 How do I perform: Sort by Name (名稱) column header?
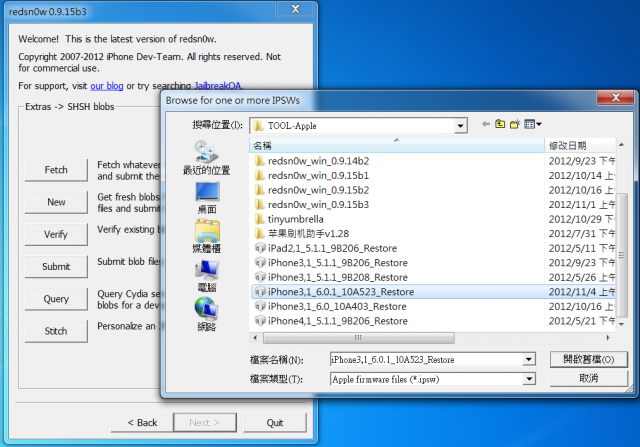click(x=396, y=145)
